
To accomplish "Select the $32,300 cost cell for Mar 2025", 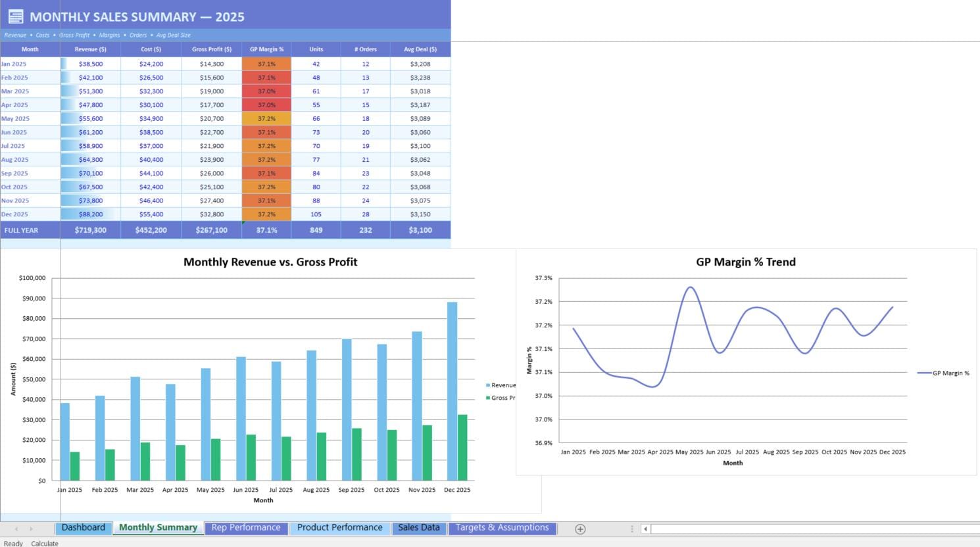I will pos(151,91).
